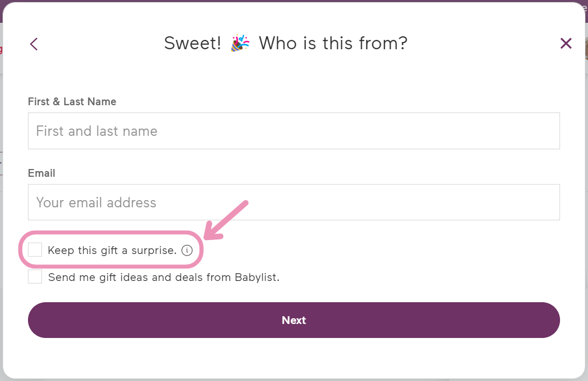588x381 pixels.
Task: Go back using the left chevron arrow
Action: [x=34, y=44]
